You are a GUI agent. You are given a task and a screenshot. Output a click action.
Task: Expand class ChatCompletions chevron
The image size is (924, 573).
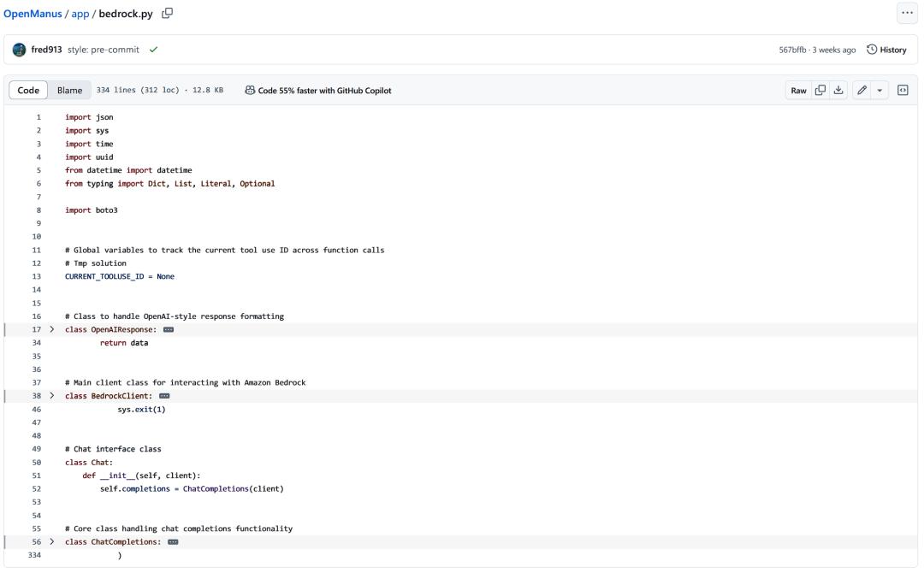pyautogui.click(x=52, y=542)
